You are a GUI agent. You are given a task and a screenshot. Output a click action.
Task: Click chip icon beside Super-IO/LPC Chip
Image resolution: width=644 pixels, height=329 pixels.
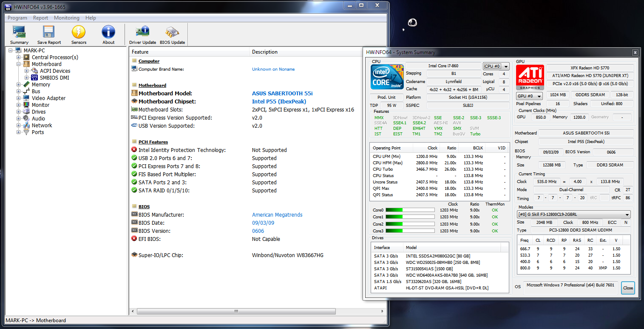pyautogui.click(x=134, y=255)
